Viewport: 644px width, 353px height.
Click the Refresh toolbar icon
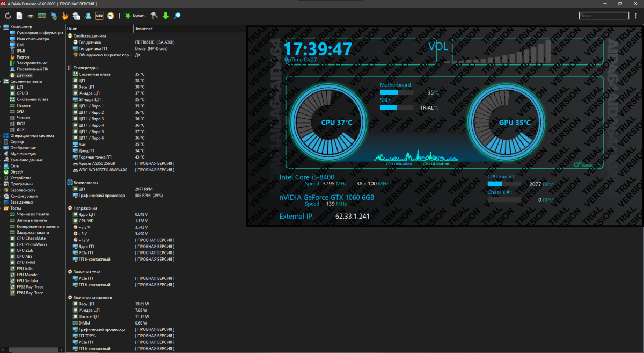click(x=8, y=16)
